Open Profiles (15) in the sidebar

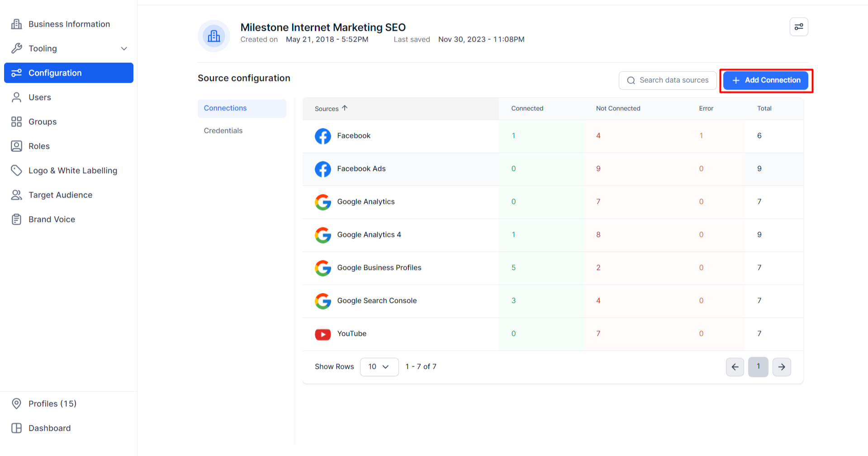(69, 404)
